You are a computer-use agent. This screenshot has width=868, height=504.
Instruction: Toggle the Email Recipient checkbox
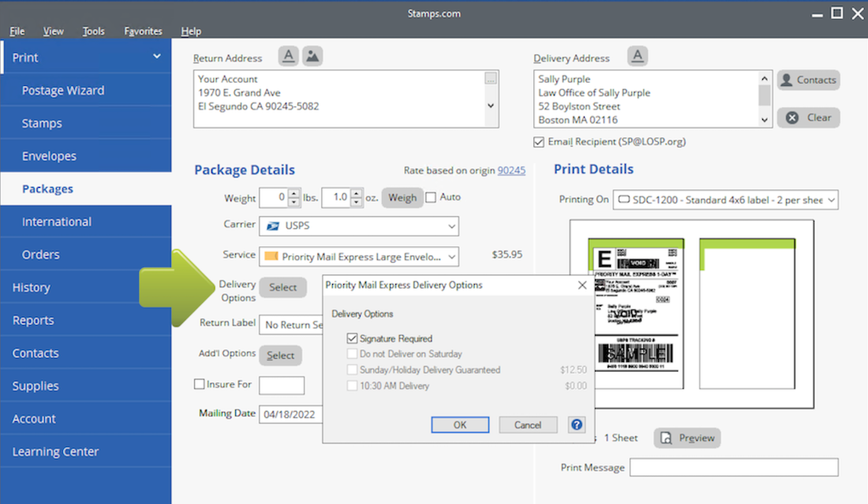pyautogui.click(x=539, y=142)
